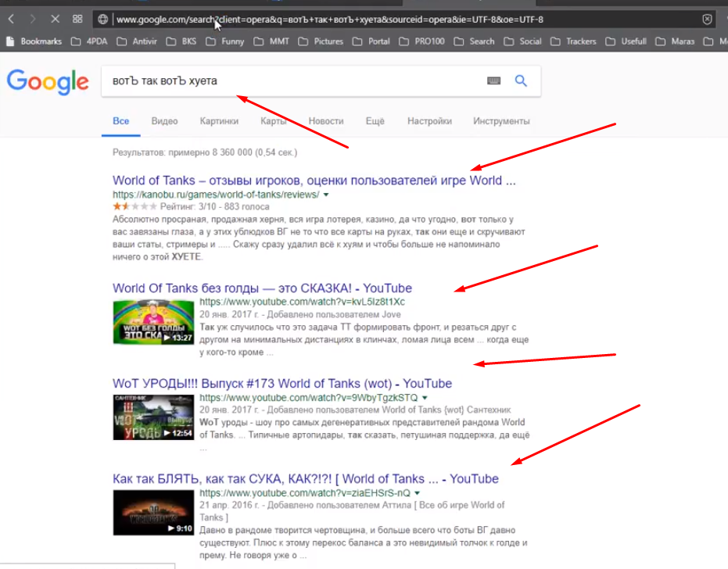Switch to the Карты tab
Viewport: 728px width, 569px height.
pyautogui.click(x=273, y=121)
